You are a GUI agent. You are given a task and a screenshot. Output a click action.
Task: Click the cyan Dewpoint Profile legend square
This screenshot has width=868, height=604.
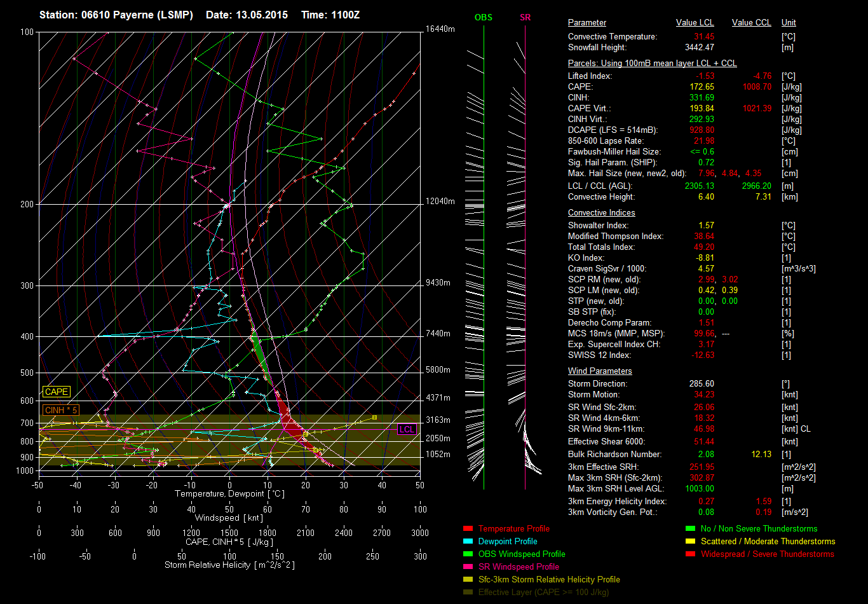click(468, 542)
